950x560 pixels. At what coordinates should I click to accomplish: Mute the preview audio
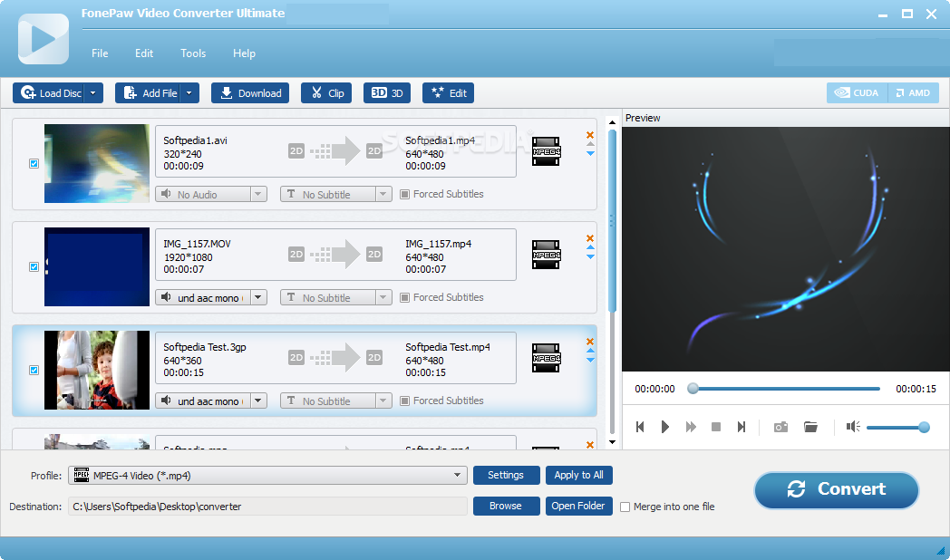click(x=853, y=427)
